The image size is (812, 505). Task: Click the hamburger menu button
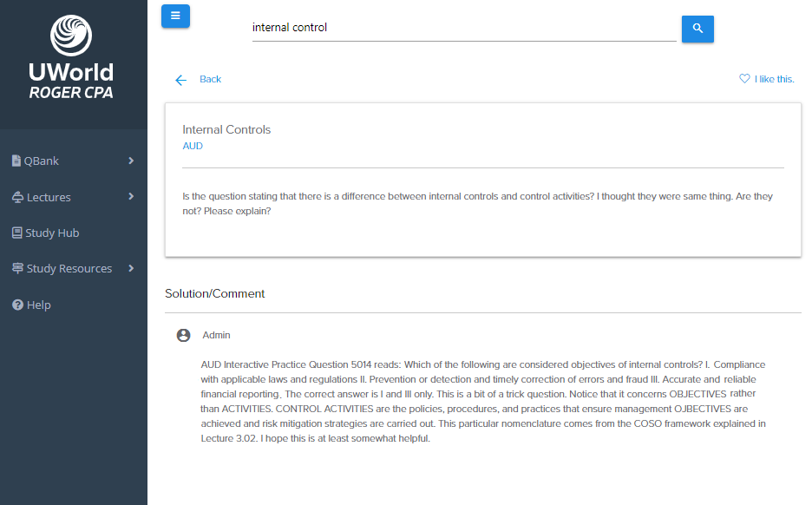175,16
